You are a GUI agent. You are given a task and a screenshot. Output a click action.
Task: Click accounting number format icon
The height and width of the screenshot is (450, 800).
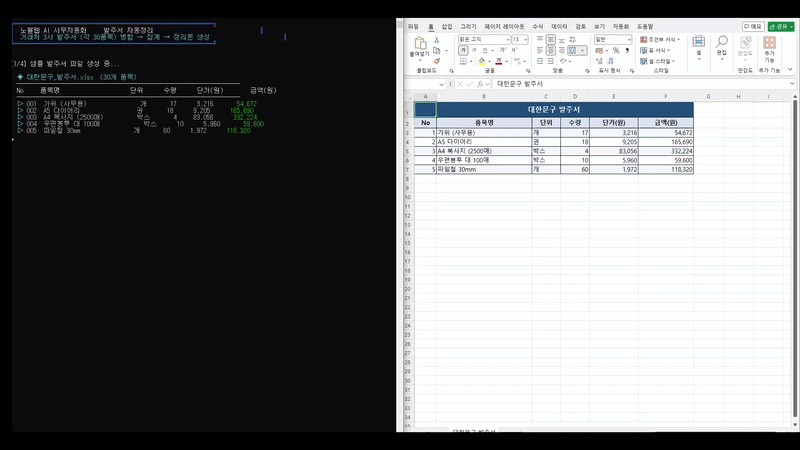[x=599, y=50]
